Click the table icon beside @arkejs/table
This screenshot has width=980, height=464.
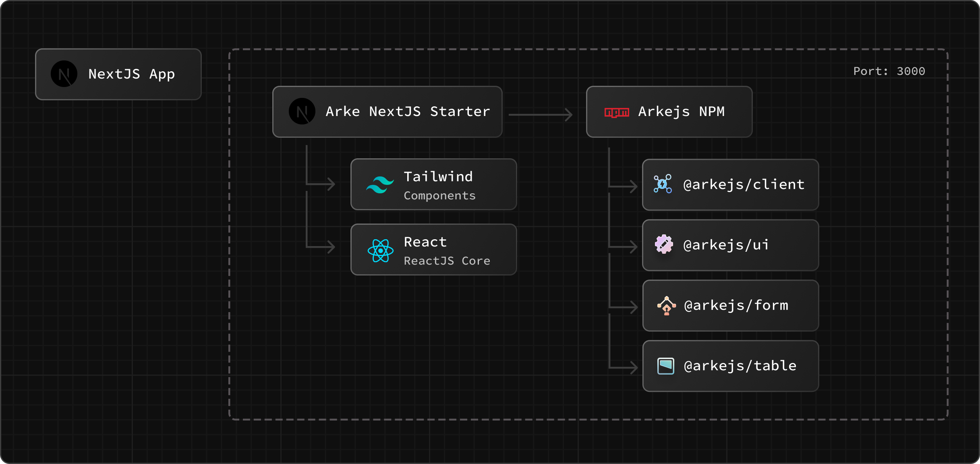coord(667,366)
